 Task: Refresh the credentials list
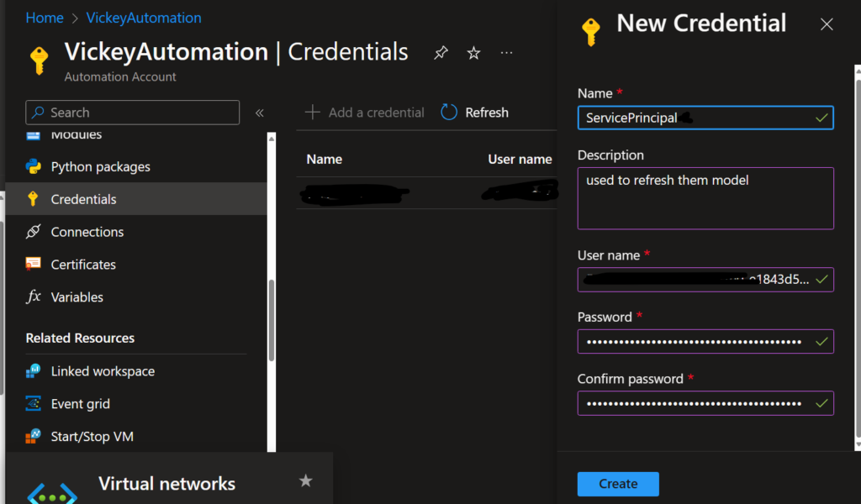coord(475,113)
